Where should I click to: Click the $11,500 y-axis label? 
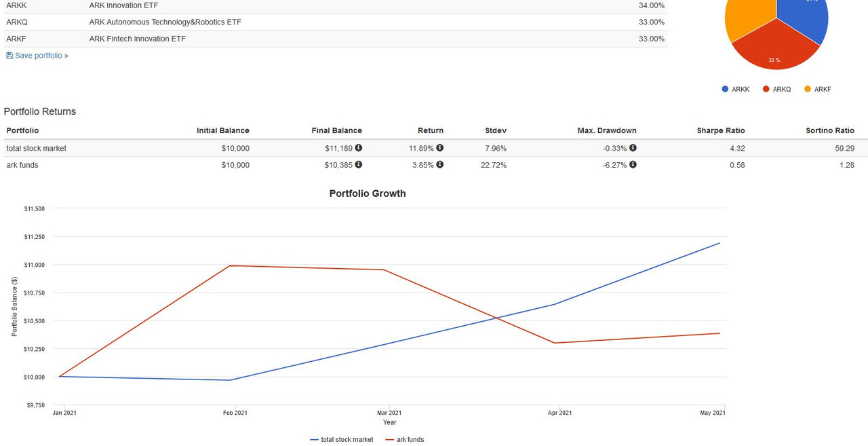tap(35, 209)
